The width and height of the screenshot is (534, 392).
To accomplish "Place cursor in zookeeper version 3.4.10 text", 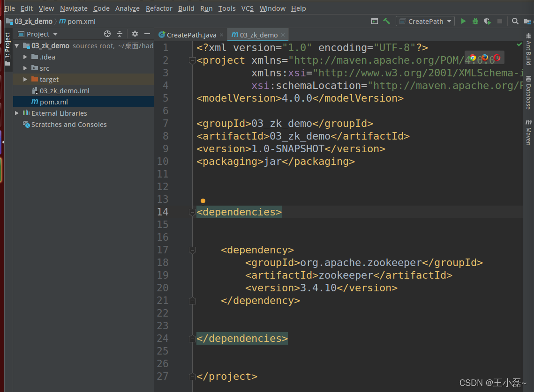I will (318, 288).
